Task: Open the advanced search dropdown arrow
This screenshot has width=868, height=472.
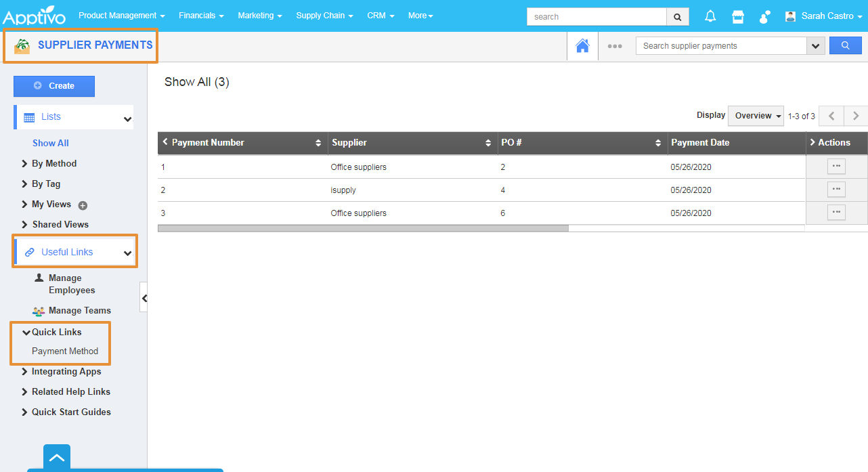Action: pyautogui.click(x=815, y=46)
